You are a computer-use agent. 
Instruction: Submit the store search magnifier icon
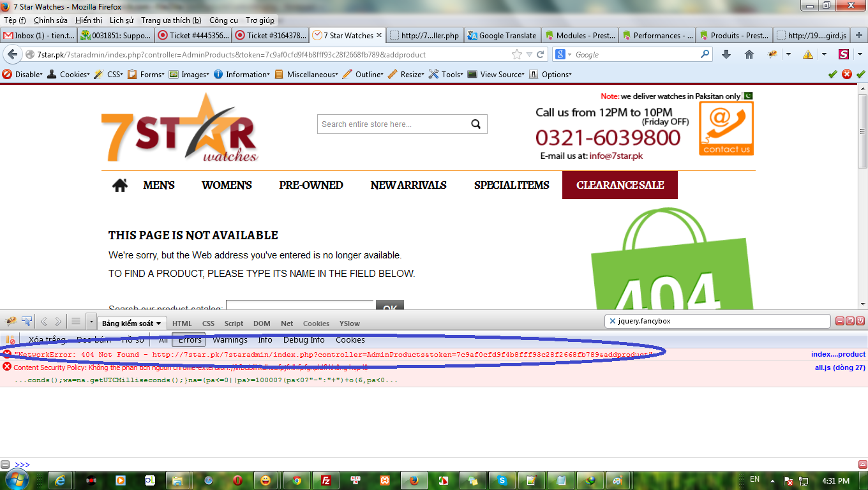[476, 124]
